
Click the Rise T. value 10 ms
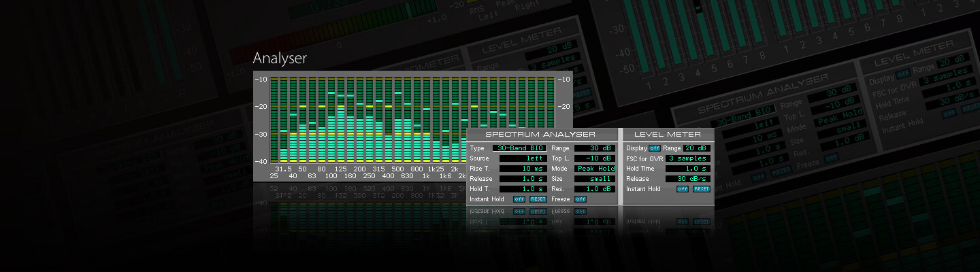point(523,168)
